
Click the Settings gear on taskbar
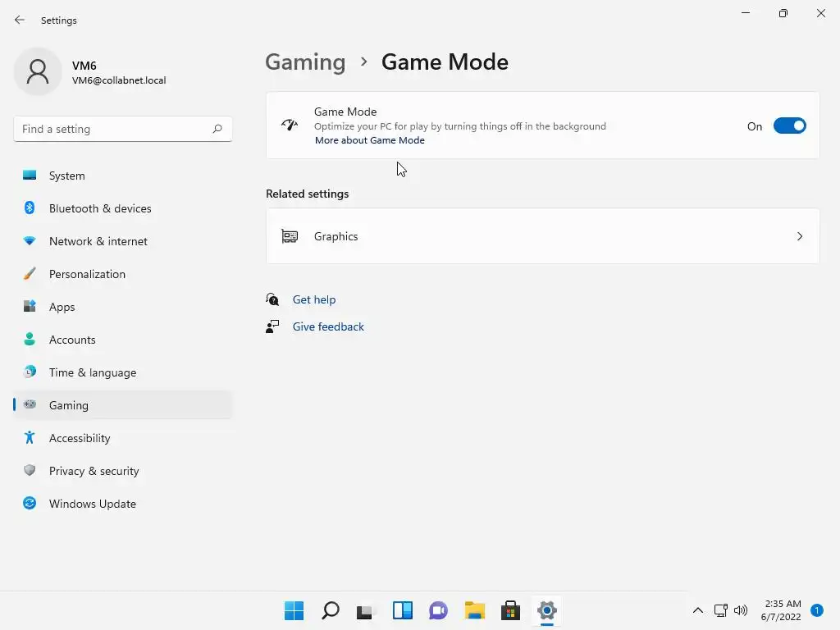pyautogui.click(x=547, y=610)
